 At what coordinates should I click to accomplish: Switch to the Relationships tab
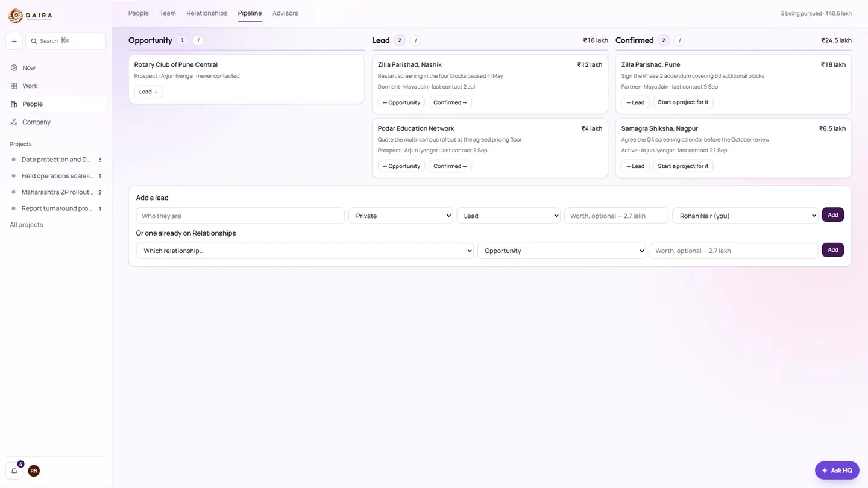(207, 13)
